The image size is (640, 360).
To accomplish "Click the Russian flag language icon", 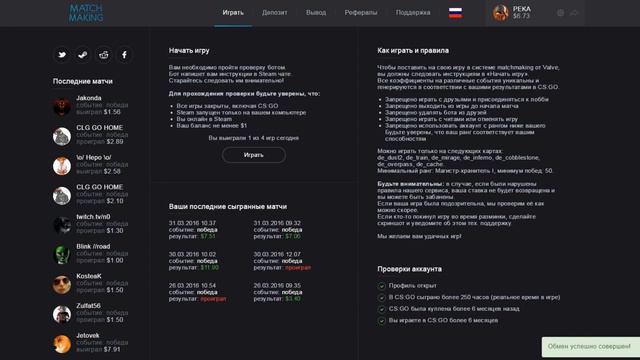I will pyautogui.click(x=456, y=13).
